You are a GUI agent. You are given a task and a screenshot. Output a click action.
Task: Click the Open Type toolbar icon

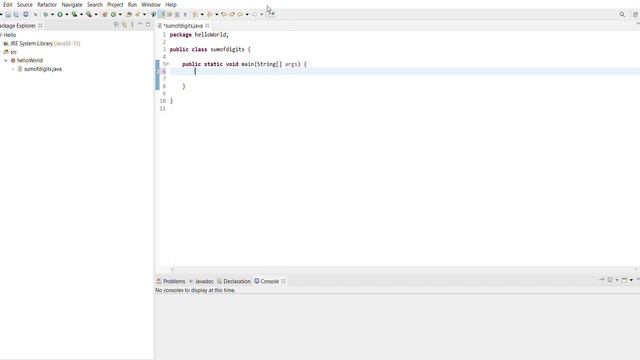tap(129, 14)
